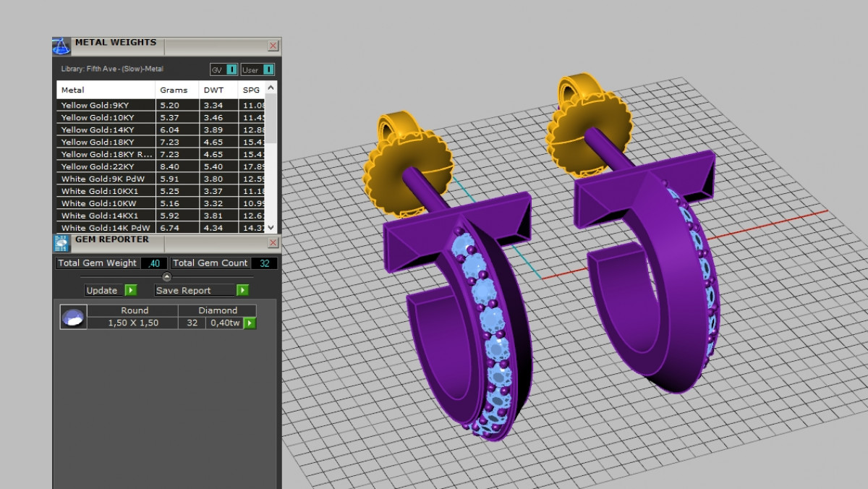Toggle the GV switch

231,70
